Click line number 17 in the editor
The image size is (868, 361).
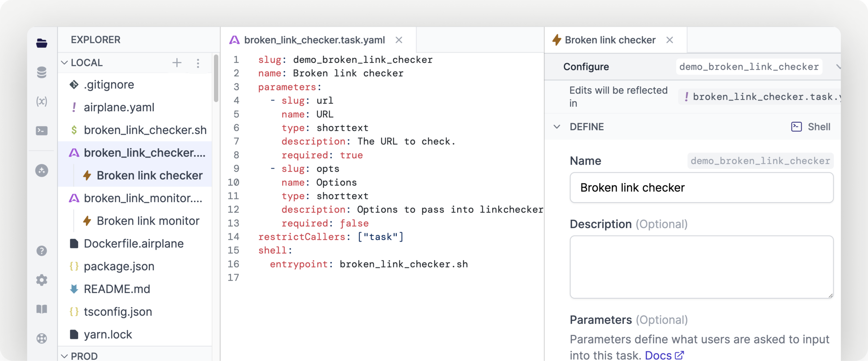pyautogui.click(x=233, y=278)
